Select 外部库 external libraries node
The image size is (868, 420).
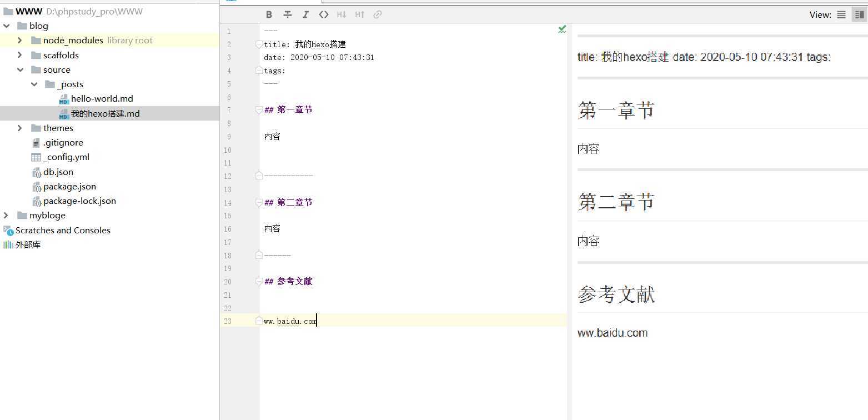pos(28,244)
